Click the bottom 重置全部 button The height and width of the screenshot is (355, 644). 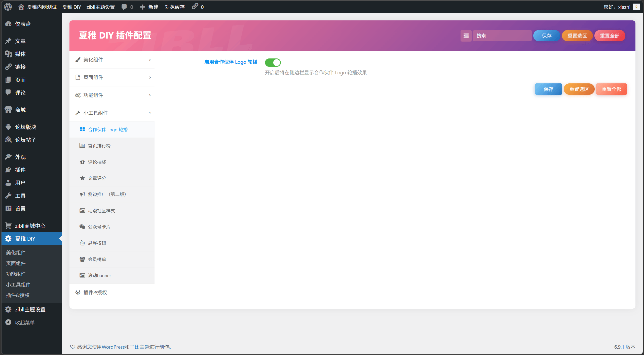(611, 89)
